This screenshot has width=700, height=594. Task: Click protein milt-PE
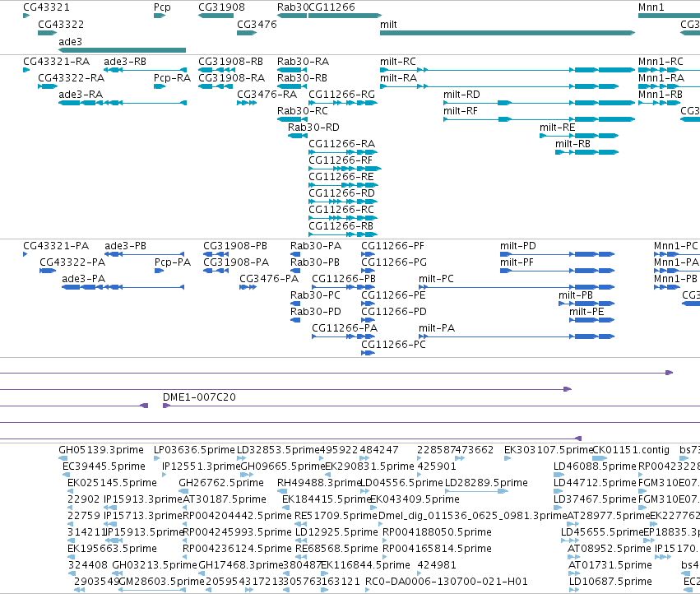tap(586, 312)
